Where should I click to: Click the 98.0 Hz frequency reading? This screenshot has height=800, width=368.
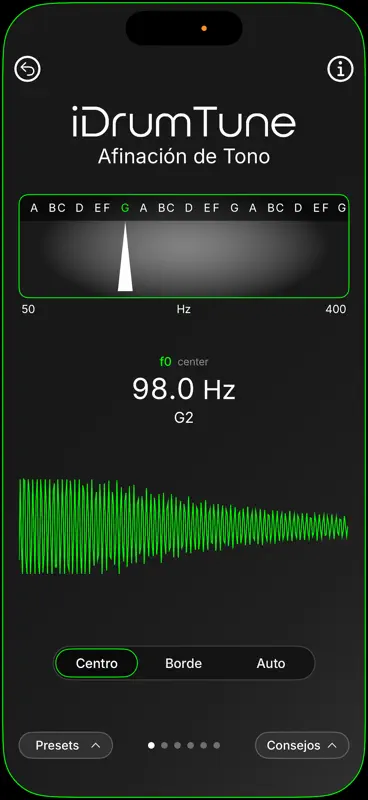(x=184, y=389)
